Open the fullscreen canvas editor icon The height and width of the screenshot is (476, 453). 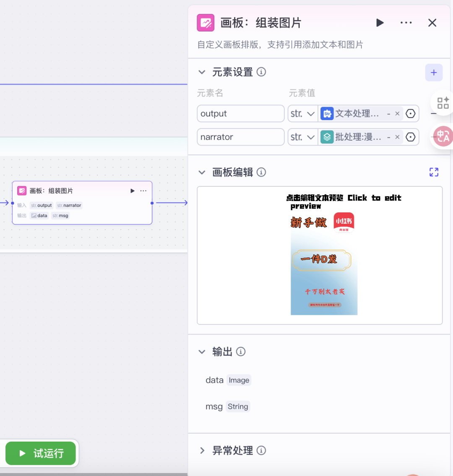pyautogui.click(x=434, y=172)
